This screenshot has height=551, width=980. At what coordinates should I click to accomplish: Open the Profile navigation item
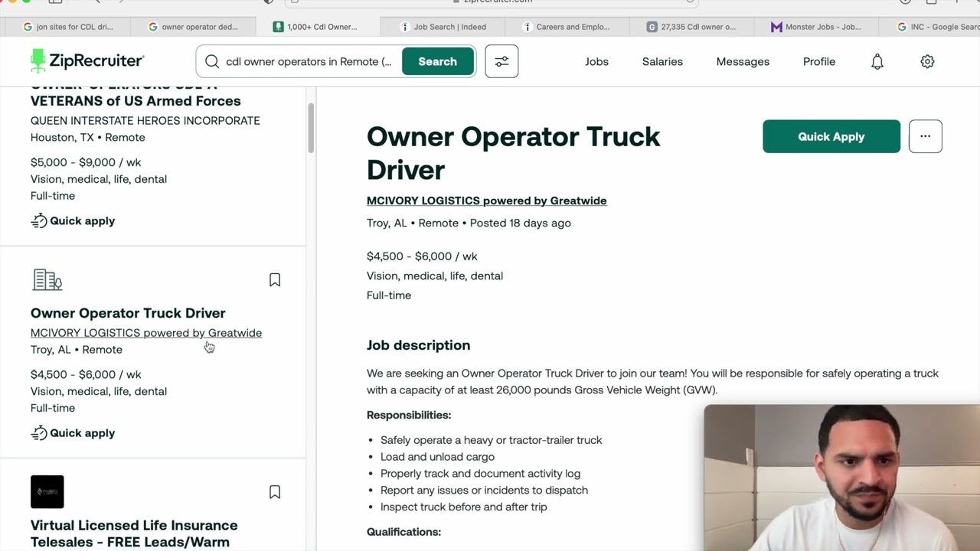pyautogui.click(x=819, y=61)
